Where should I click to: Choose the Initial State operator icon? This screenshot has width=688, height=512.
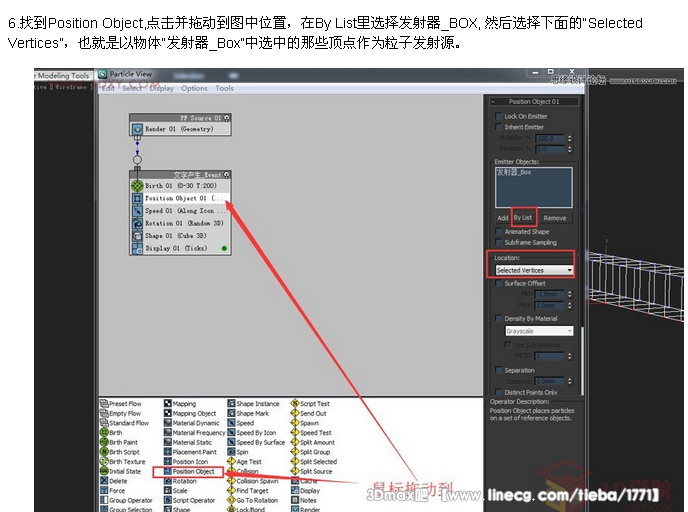click(104, 471)
